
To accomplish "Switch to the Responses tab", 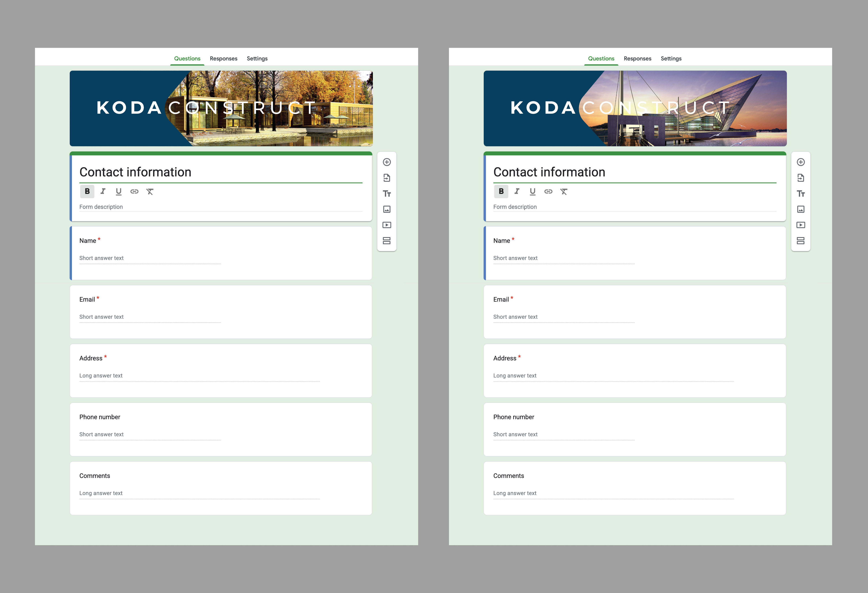I will pyautogui.click(x=223, y=59).
